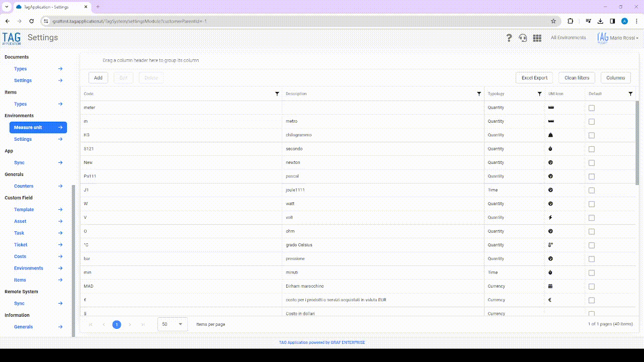
Task: Tick the Default checkbox for KG
Action: pos(592,135)
